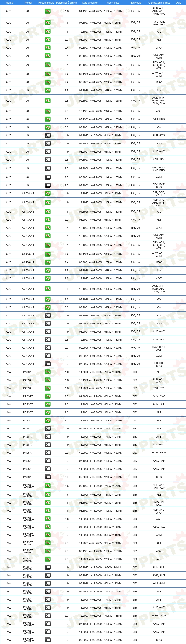The image size is (186, 644).
Task: Click petrol icon in A6 4B2 2.7 AJK row
Action: pos(48,90)
